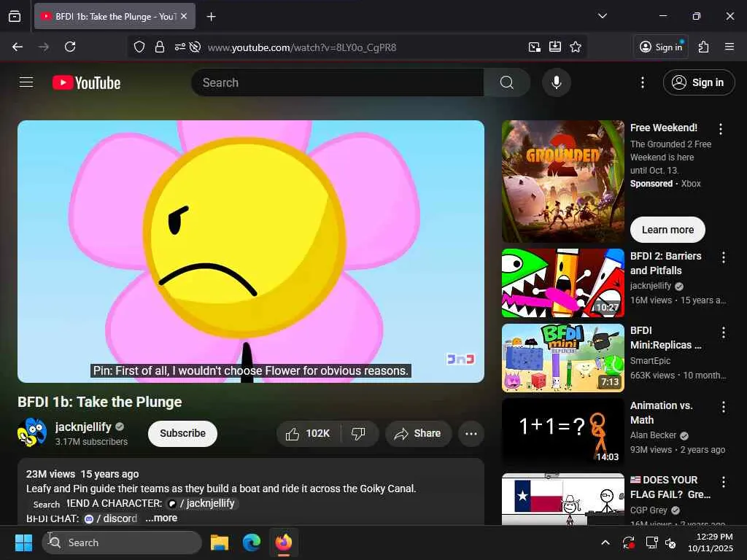Open Firefox tracking protection shield
This screenshot has width=747, height=560.
pos(139,47)
